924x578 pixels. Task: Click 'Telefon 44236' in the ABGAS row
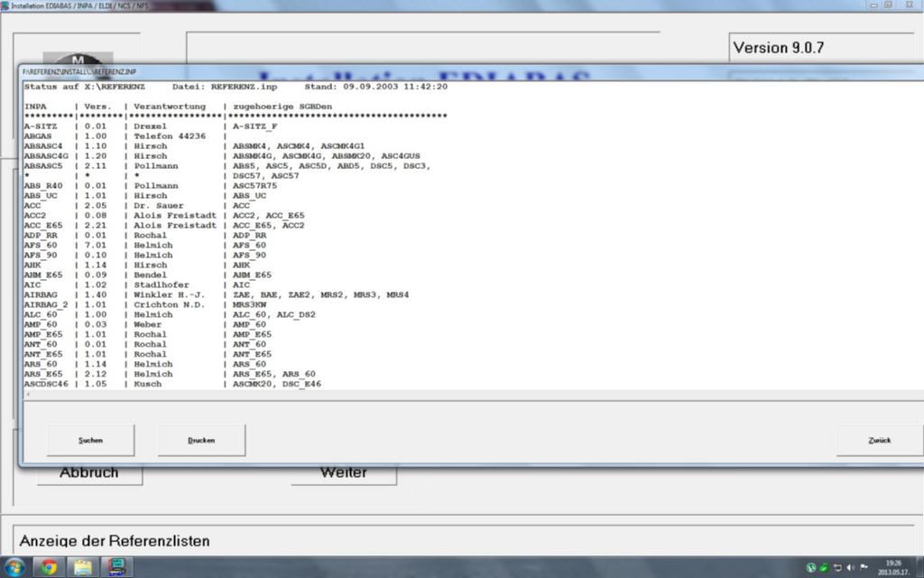pyautogui.click(x=170, y=136)
